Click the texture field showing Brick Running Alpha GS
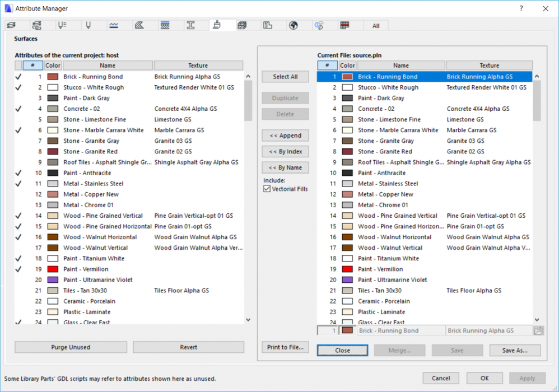The image size is (559, 392). pos(489,331)
